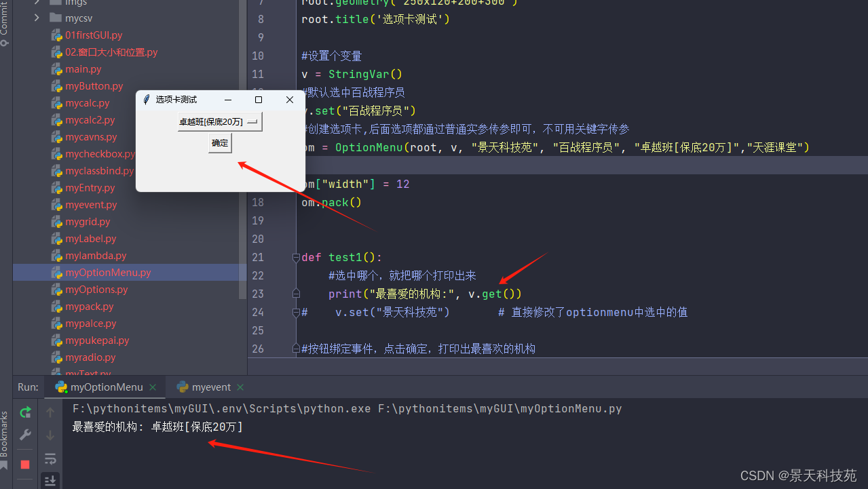Click the Python icon beside mygrid.py
Viewport: 868px width, 489px height.
tap(57, 222)
